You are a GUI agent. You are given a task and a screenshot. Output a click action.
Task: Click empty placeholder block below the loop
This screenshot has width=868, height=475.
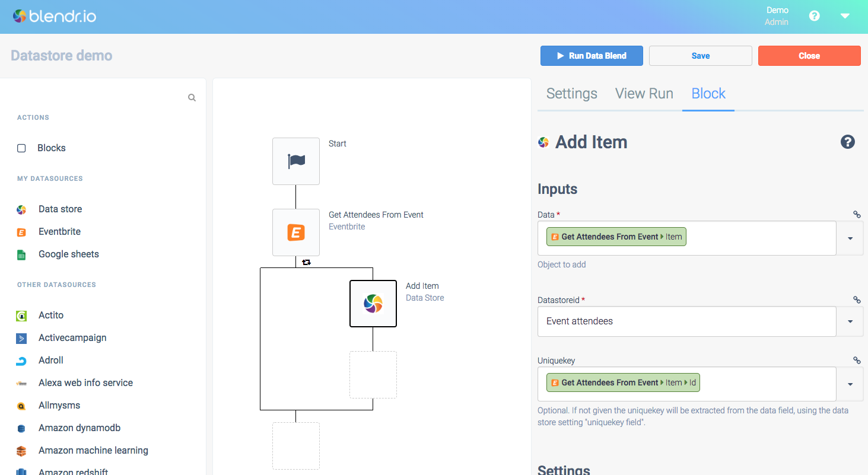[296, 446]
